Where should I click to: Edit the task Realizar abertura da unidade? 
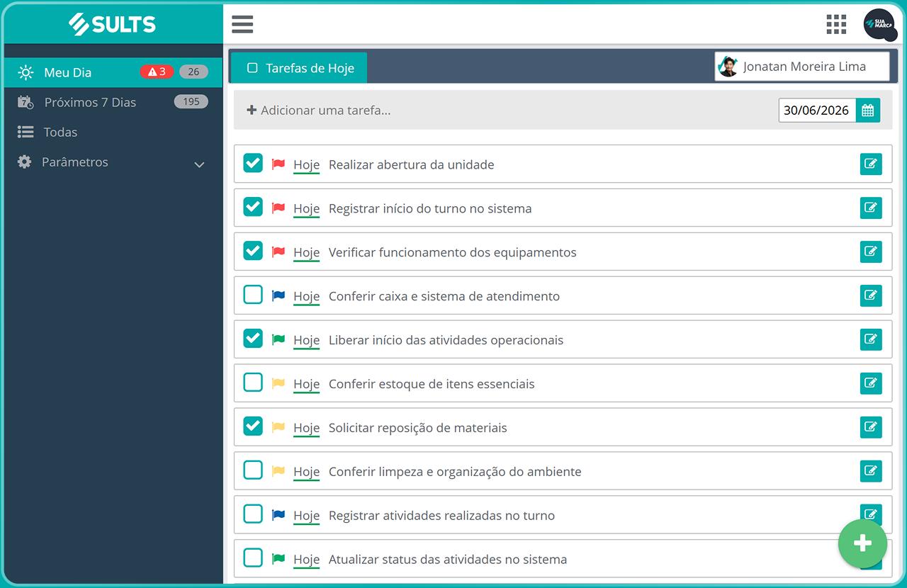pyautogui.click(x=871, y=164)
